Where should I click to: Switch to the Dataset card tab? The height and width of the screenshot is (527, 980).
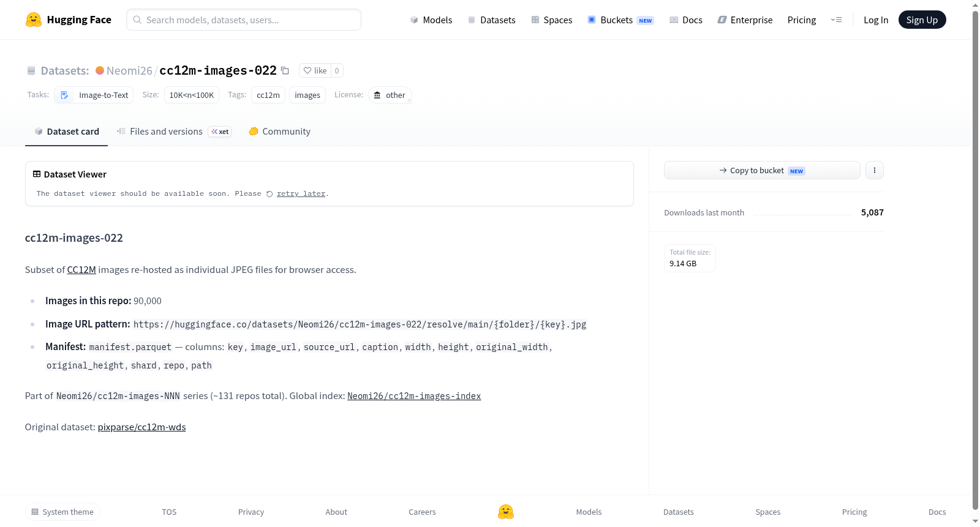[67, 132]
